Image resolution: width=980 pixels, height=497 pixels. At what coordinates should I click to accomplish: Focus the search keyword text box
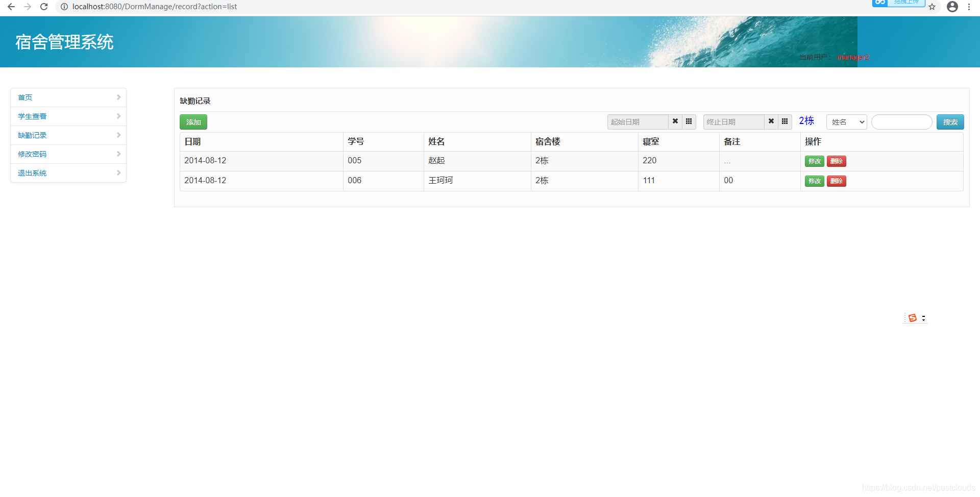coord(902,122)
